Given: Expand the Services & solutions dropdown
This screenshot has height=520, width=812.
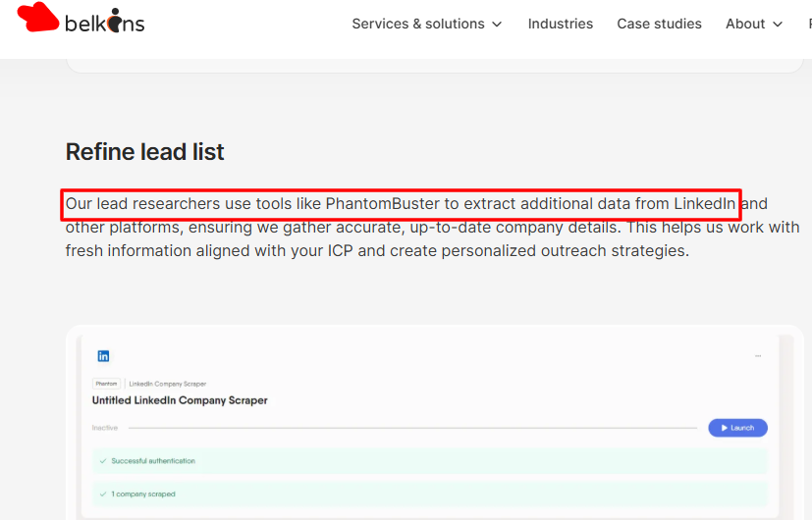Looking at the screenshot, I should click(418, 24).
